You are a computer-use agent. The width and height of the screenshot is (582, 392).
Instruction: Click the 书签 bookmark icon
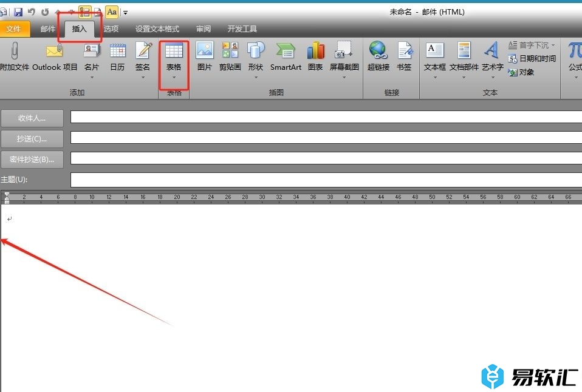point(404,50)
